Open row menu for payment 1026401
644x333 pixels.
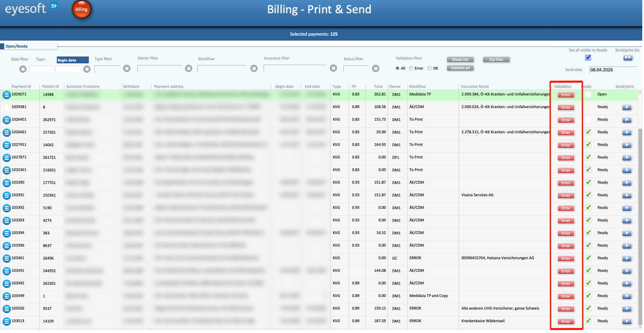point(7,120)
